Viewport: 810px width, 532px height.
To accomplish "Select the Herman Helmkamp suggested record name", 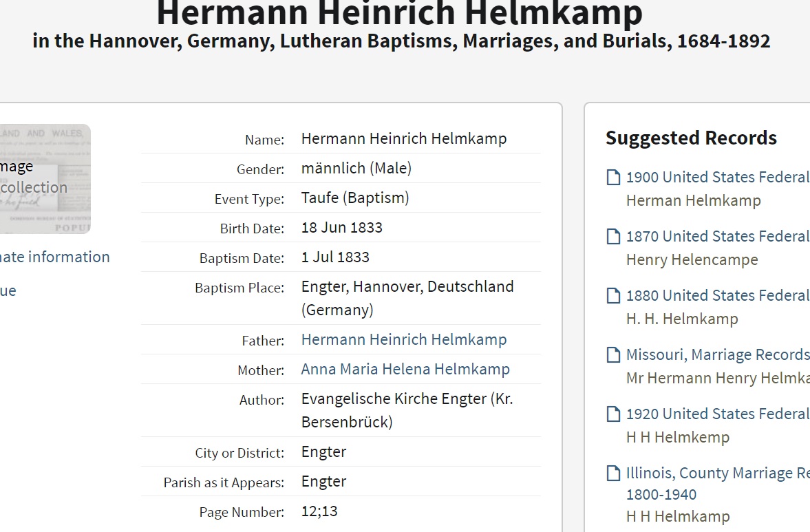I will pyautogui.click(x=693, y=201).
